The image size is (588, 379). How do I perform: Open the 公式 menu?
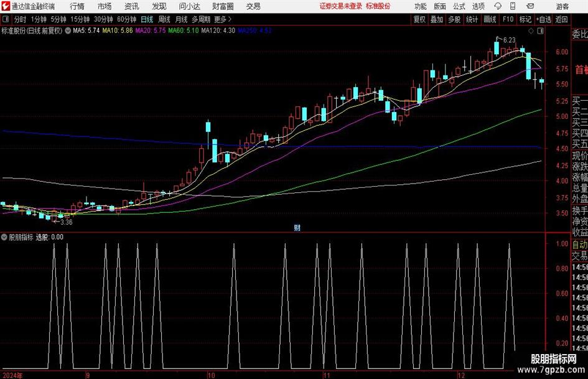point(459,6)
